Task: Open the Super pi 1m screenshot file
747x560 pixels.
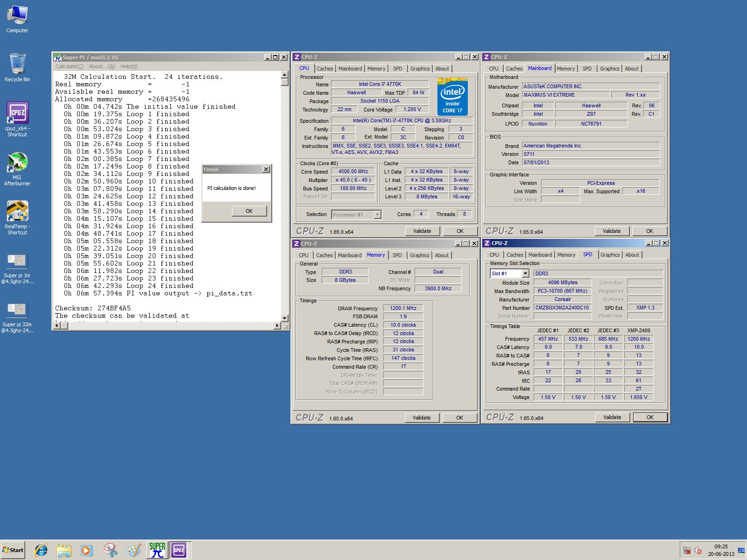Action: tap(17, 268)
